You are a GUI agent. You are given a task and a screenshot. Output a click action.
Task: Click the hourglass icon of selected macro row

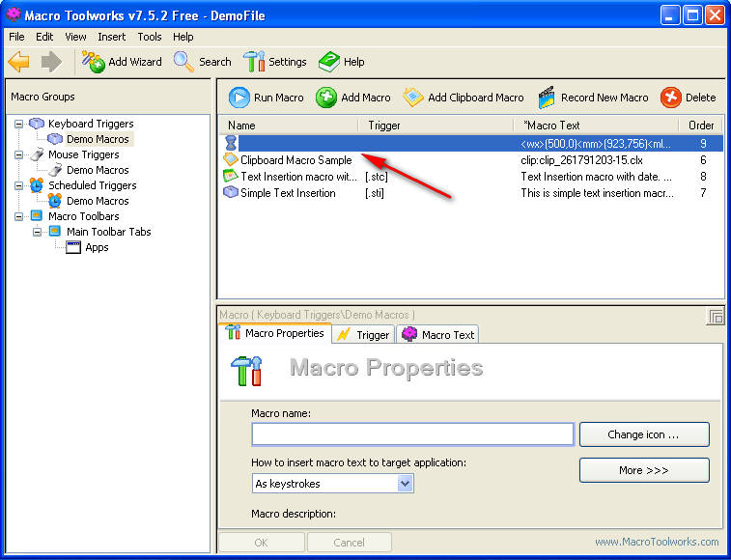[231, 143]
